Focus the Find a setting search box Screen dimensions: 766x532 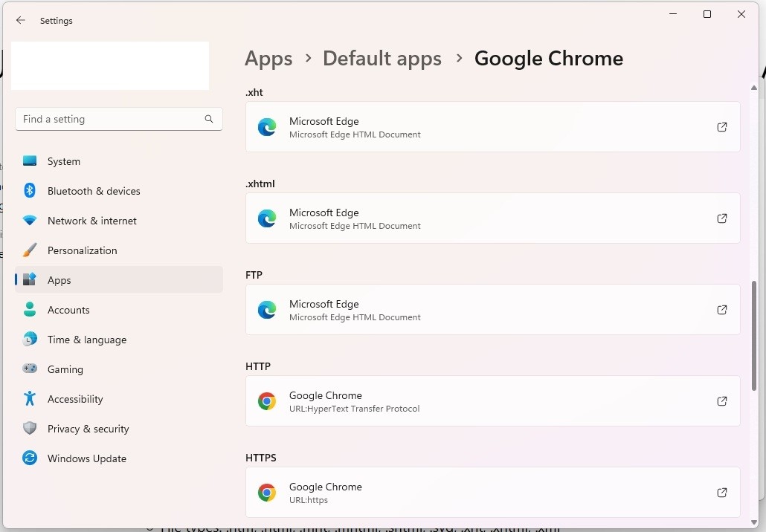point(119,119)
